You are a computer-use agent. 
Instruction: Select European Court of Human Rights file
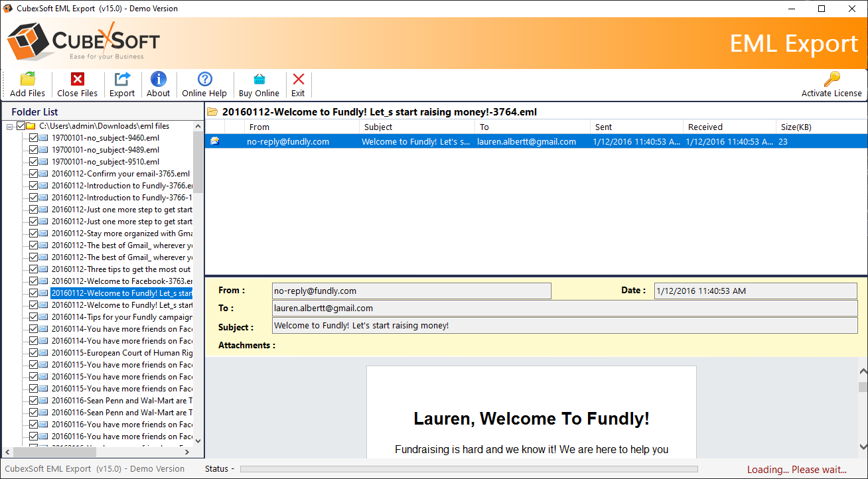122,353
